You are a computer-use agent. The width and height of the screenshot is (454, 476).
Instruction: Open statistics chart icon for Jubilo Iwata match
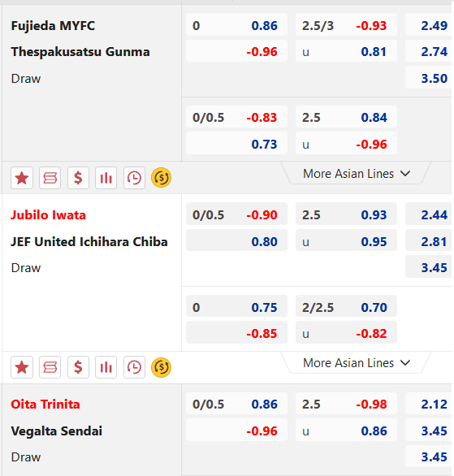[x=106, y=367]
